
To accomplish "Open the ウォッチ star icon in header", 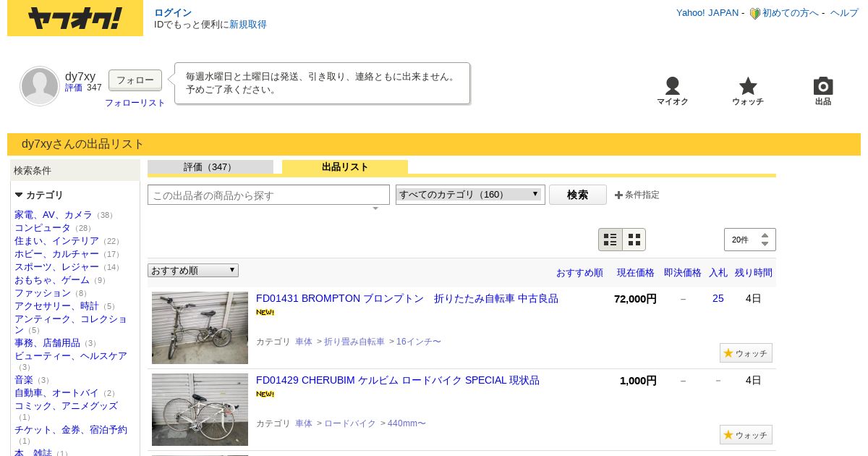I will (x=748, y=86).
